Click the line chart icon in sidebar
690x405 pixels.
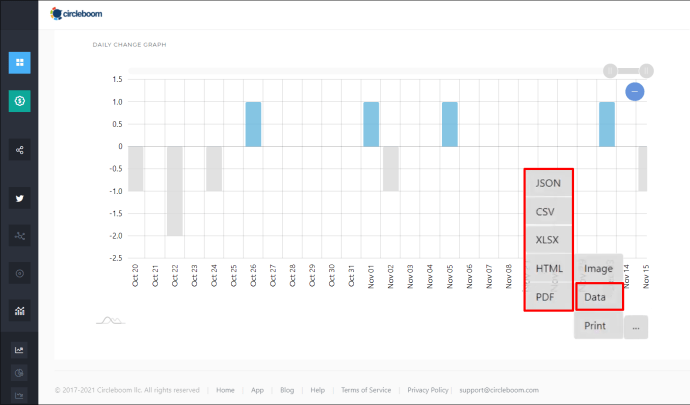click(19, 350)
